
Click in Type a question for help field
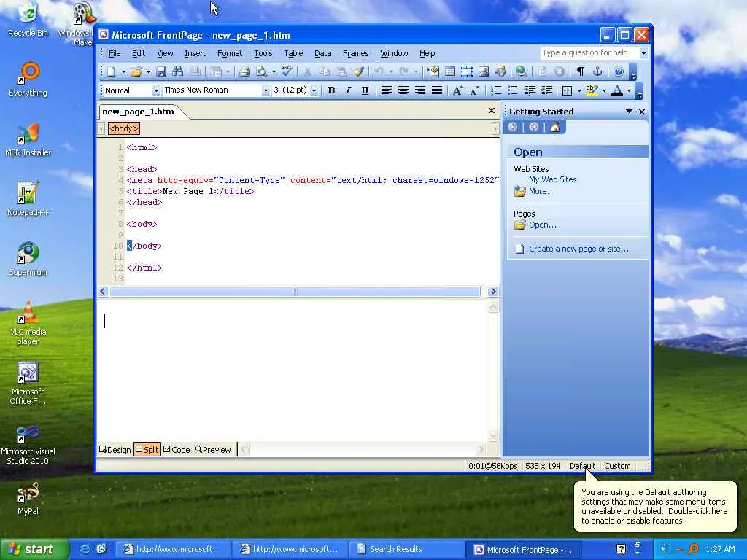589,52
